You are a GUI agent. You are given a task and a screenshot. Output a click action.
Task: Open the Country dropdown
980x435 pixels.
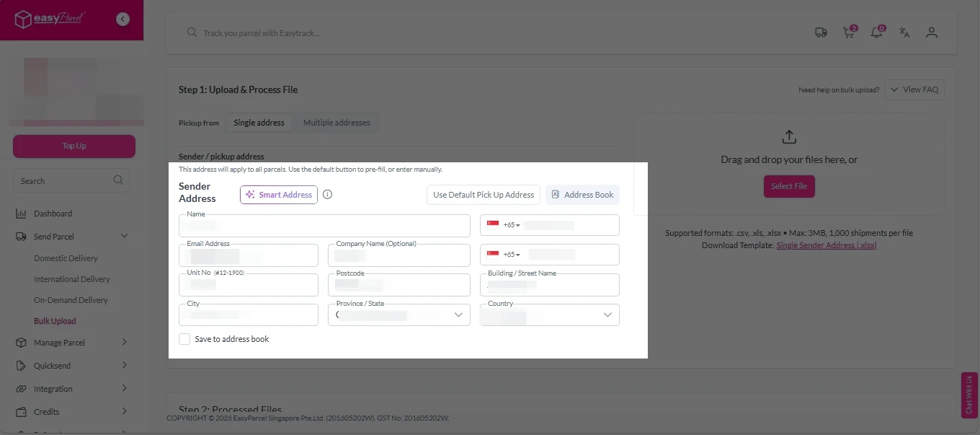click(607, 315)
